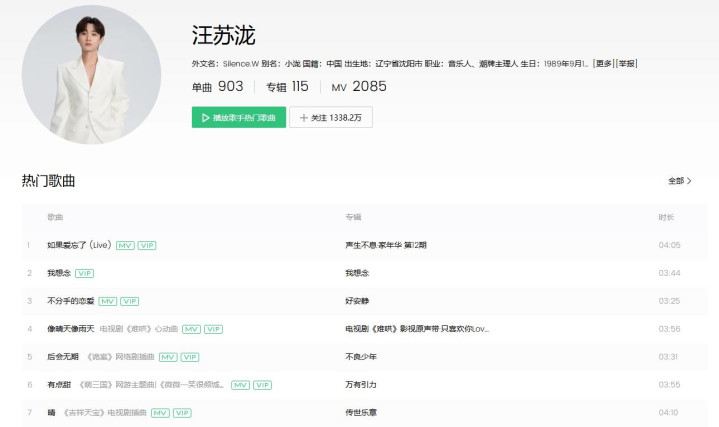Follow the artist with 关注 button
This screenshot has width=719, height=427.
point(330,118)
